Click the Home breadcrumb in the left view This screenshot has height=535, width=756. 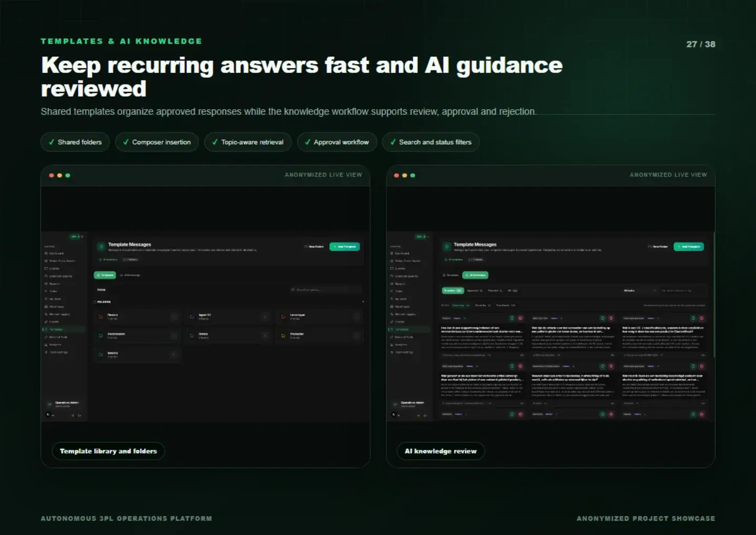tap(101, 289)
